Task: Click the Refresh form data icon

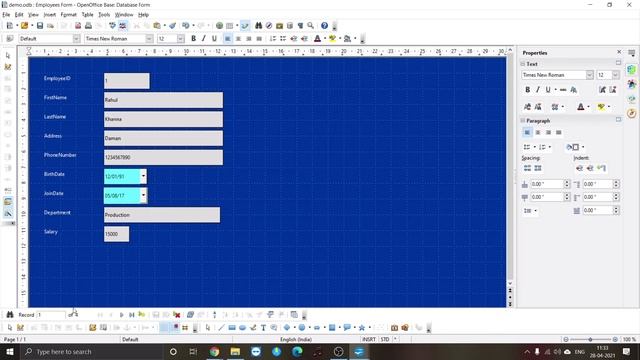Action: click(x=190, y=315)
